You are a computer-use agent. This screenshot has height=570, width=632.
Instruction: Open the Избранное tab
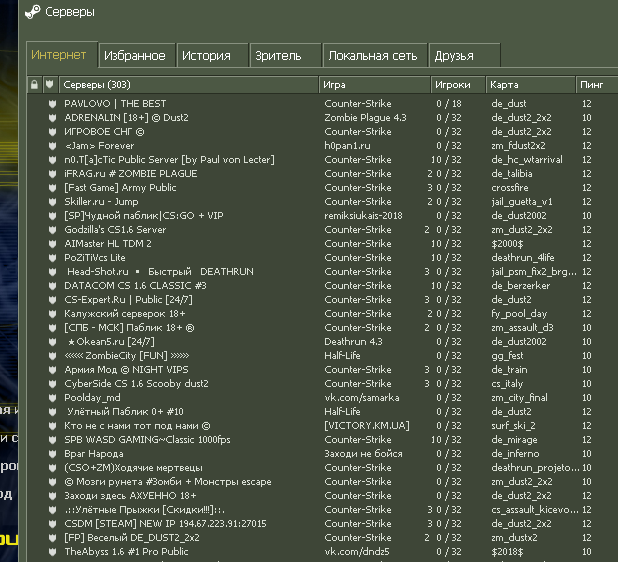click(x=136, y=55)
